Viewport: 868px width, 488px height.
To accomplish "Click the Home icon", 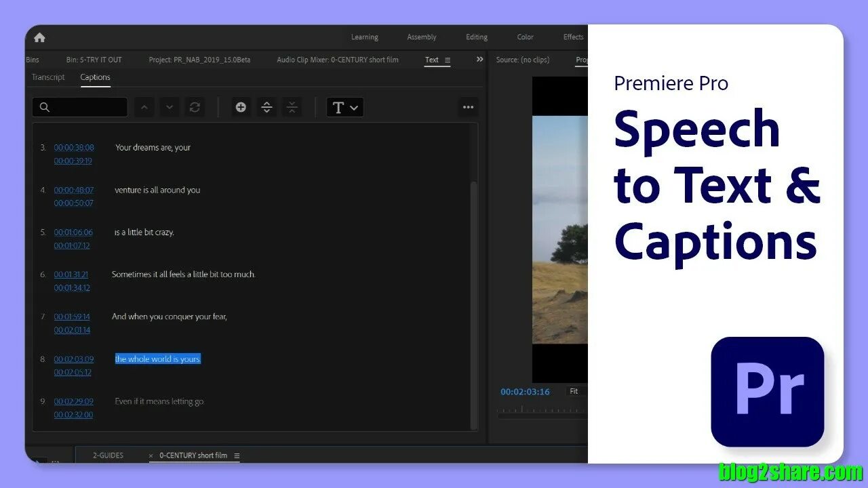I will (x=39, y=37).
